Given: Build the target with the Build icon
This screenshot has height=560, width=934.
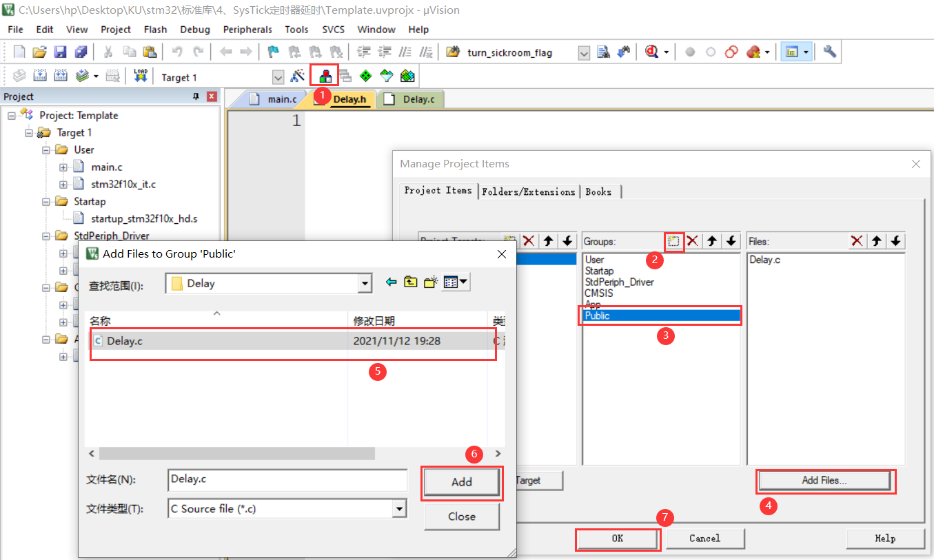Looking at the screenshot, I should (40, 76).
